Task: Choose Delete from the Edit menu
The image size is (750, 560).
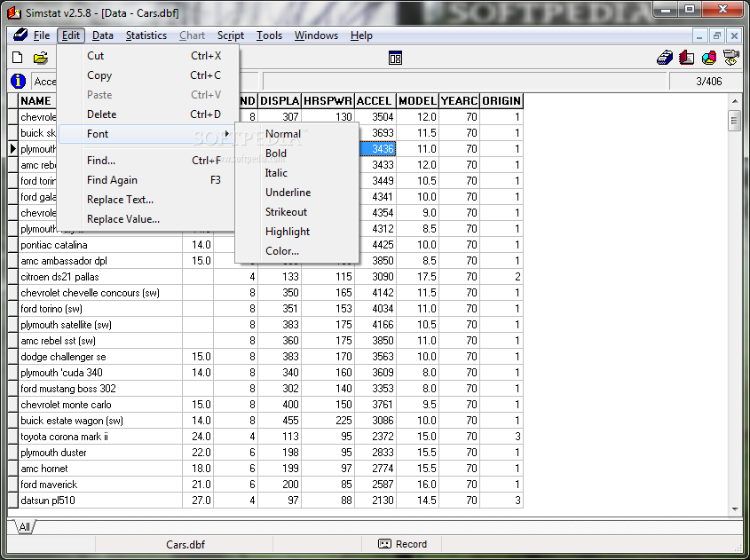Action: click(x=148, y=114)
